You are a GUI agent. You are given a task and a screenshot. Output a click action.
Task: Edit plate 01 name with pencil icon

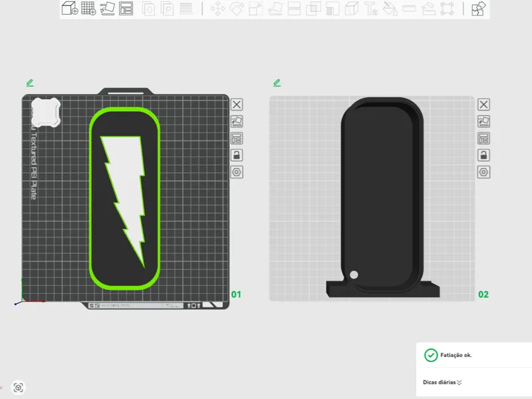coord(30,82)
